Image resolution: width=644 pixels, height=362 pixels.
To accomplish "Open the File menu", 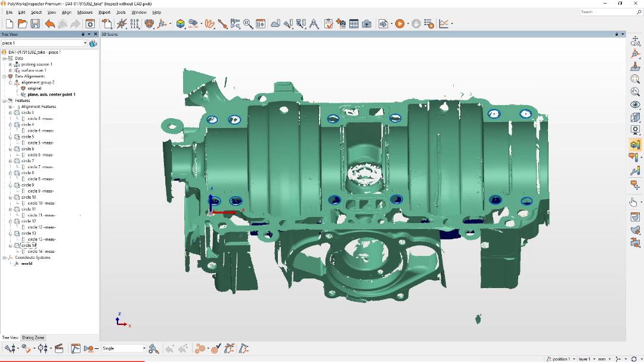I will tap(9, 13).
